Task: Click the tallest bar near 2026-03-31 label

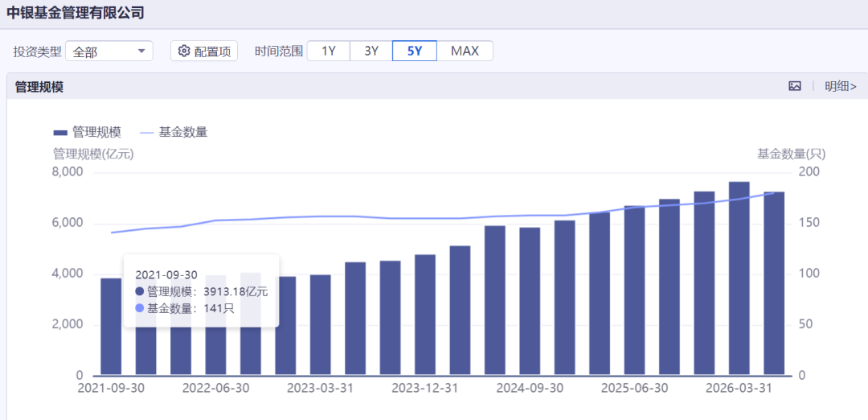Action: click(x=739, y=278)
